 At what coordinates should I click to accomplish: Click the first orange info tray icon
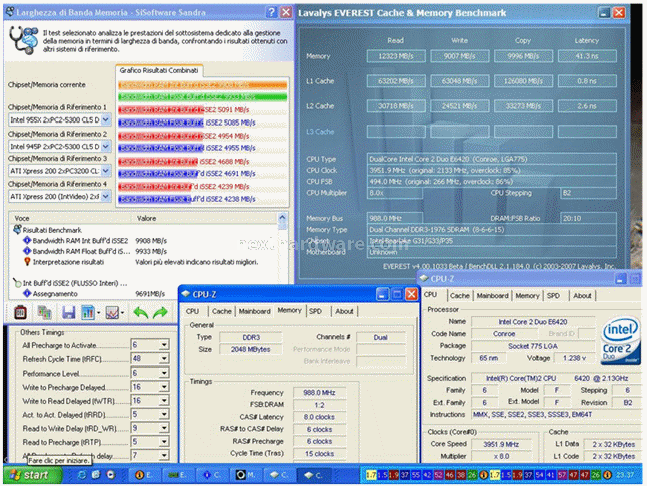[x=483, y=475]
